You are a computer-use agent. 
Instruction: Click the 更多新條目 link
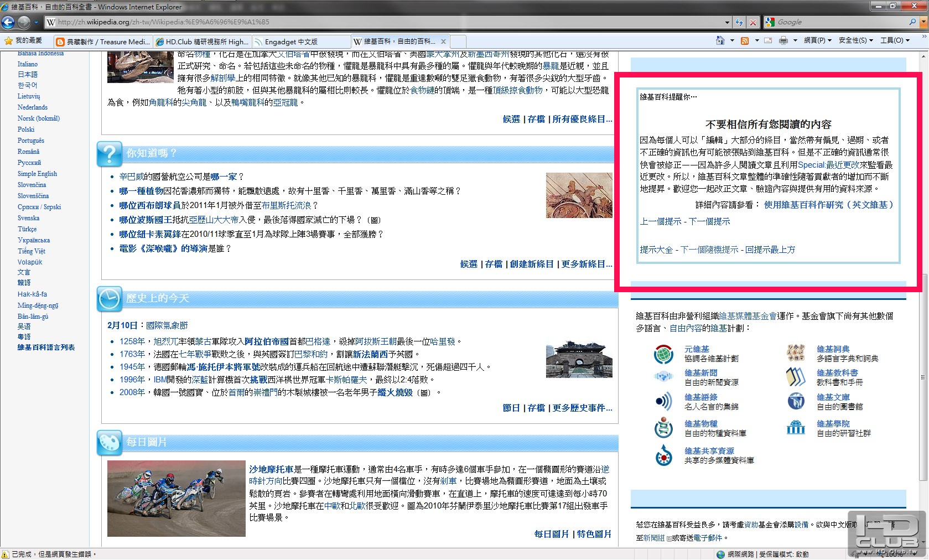(587, 264)
